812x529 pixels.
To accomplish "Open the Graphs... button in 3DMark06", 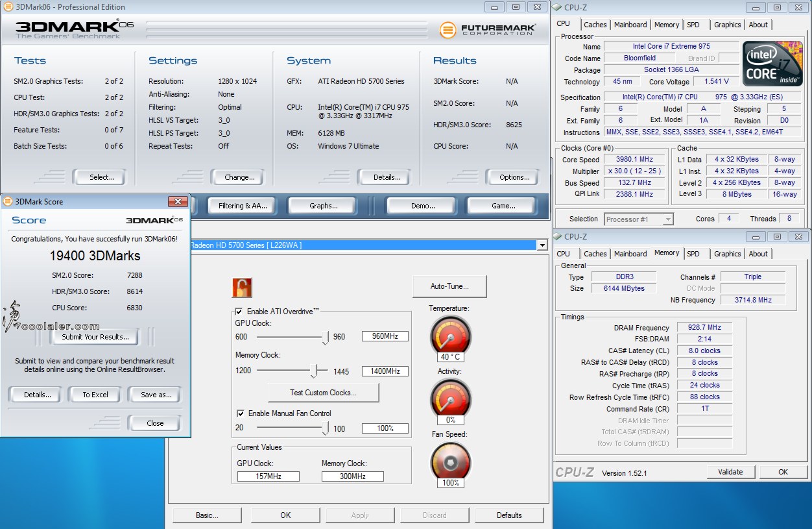I will tap(323, 206).
